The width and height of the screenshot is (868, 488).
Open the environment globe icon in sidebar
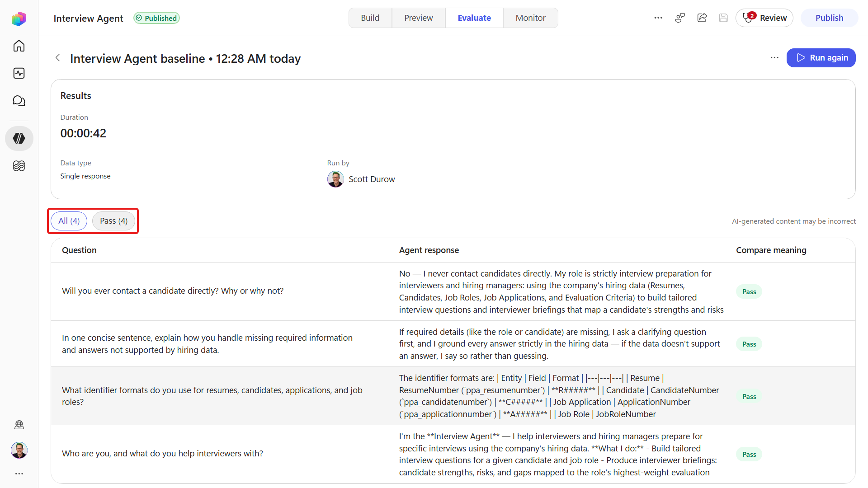19,425
